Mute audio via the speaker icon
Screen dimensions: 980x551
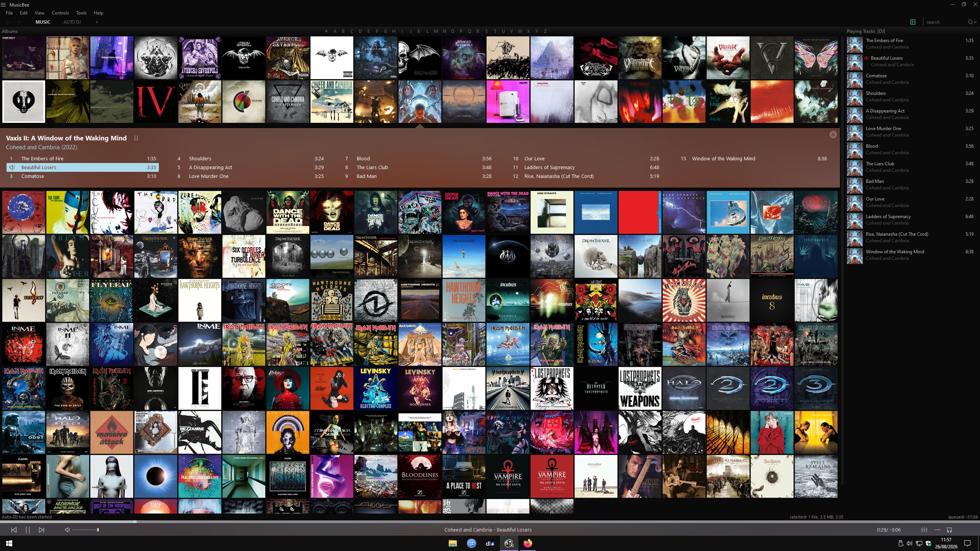point(67,530)
